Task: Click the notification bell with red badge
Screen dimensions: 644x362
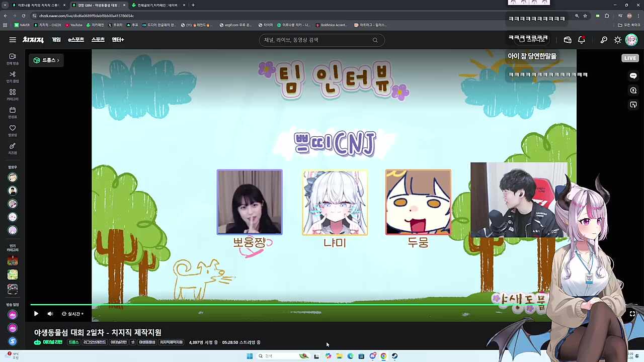Action: [582, 40]
